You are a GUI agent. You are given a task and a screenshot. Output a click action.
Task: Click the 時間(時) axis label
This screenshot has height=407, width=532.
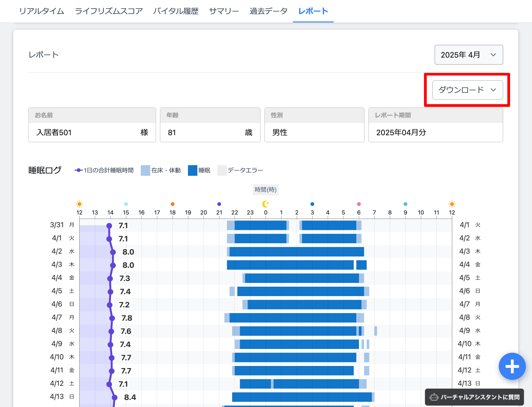[266, 190]
